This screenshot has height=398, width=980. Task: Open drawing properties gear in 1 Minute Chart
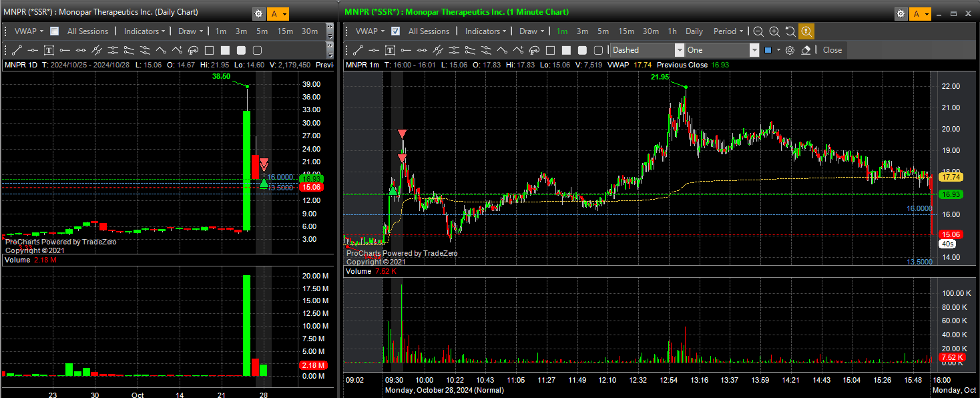(790, 50)
